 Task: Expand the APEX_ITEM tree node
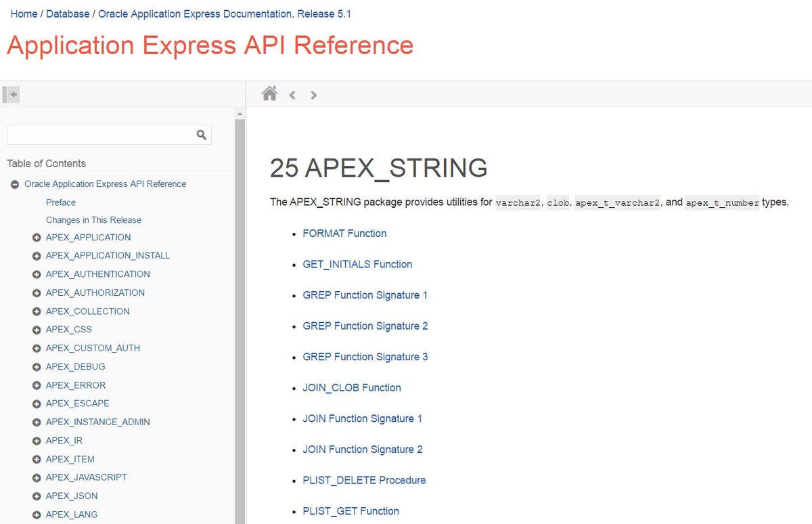pyautogui.click(x=37, y=459)
